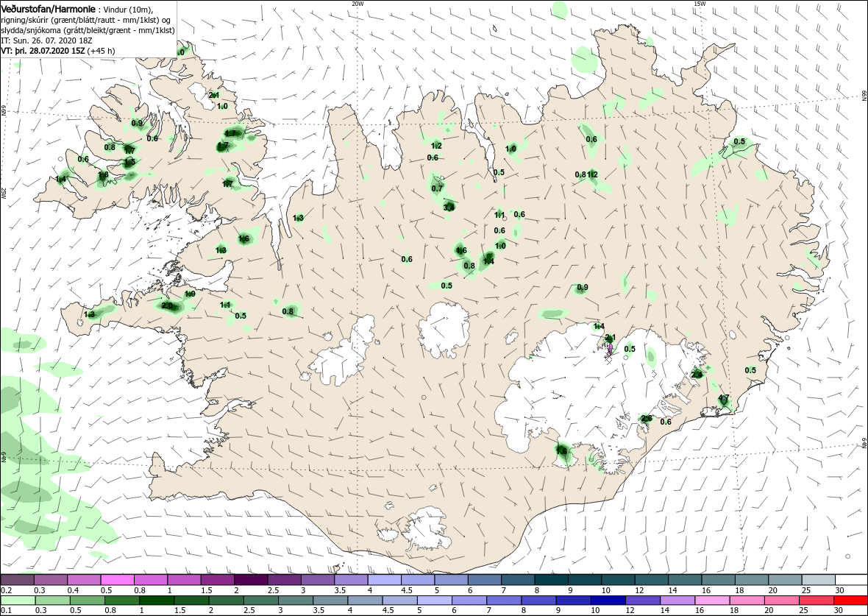Select the pale green 0.1 swatch in bottom legend
868x616 pixels.
[x=17, y=601]
